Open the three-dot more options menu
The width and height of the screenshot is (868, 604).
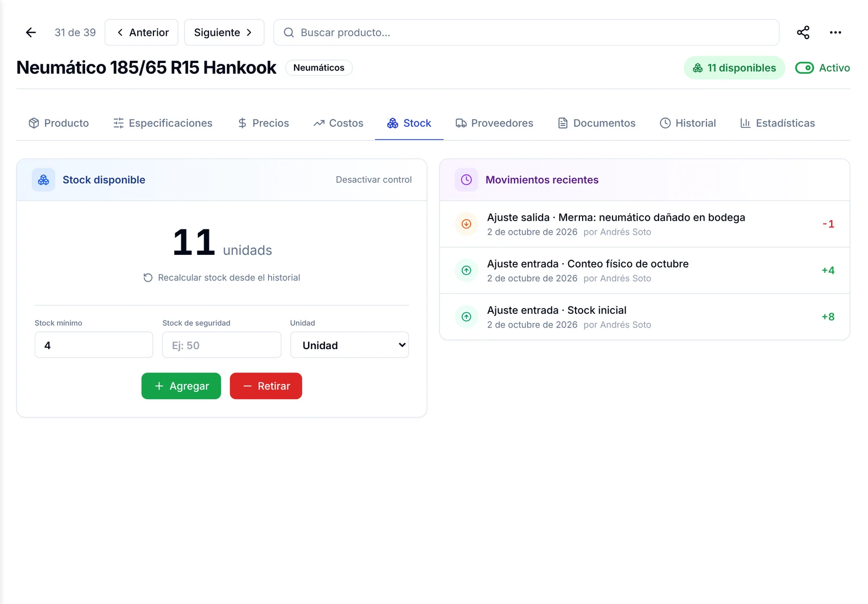click(835, 33)
